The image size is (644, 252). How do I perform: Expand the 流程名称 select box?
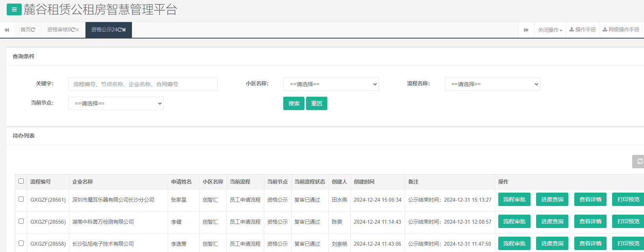(492, 84)
